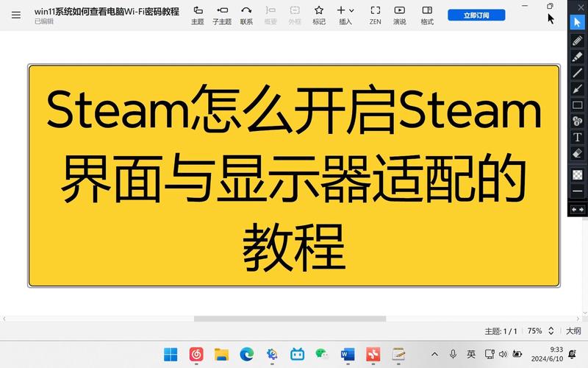Image resolution: width=588 pixels, height=368 pixels.
Task: Click the 立即订阅 subscribe button
Action: (x=476, y=15)
